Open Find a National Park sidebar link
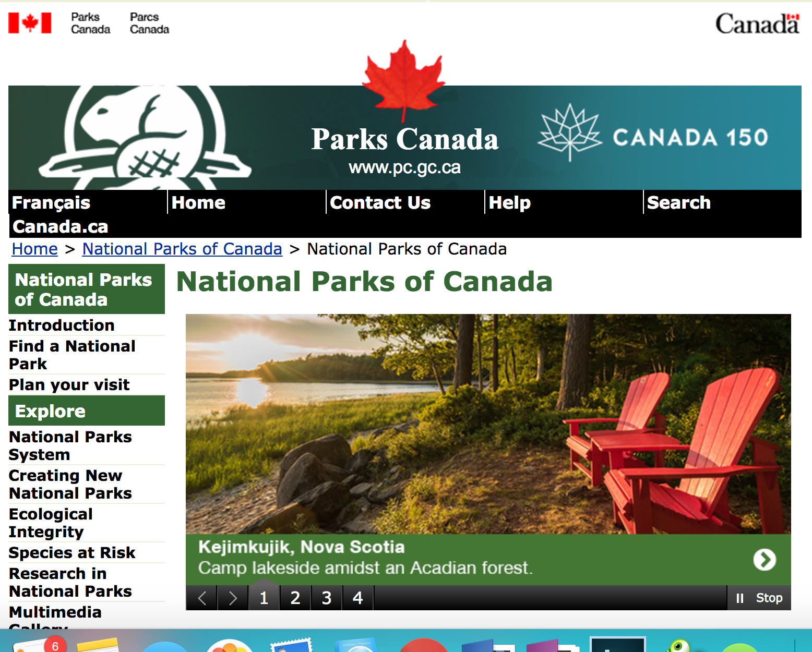Screen dimensions: 812x652 coord(72,355)
